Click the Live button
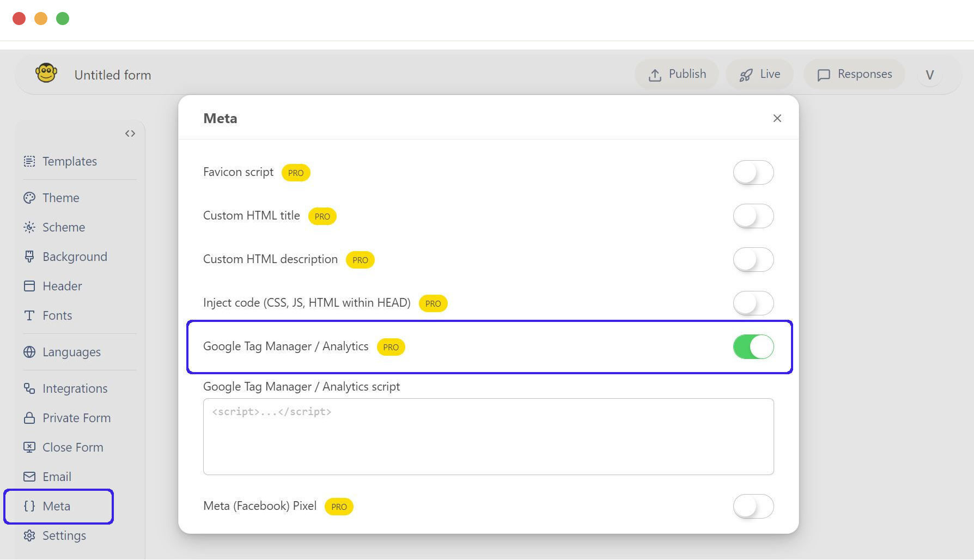The height and width of the screenshot is (560, 974). click(x=759, y=75)
